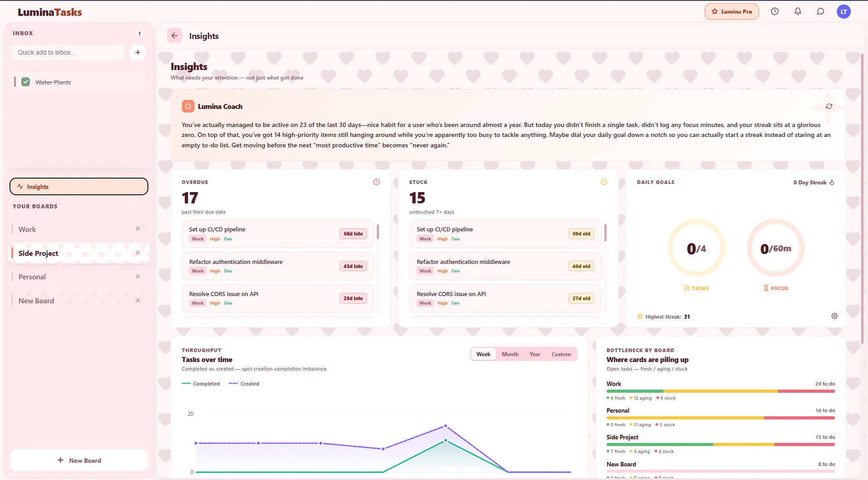Click the LuminaTasks logo
Screen dimensions: 868x480
click(x=50, y=12)
